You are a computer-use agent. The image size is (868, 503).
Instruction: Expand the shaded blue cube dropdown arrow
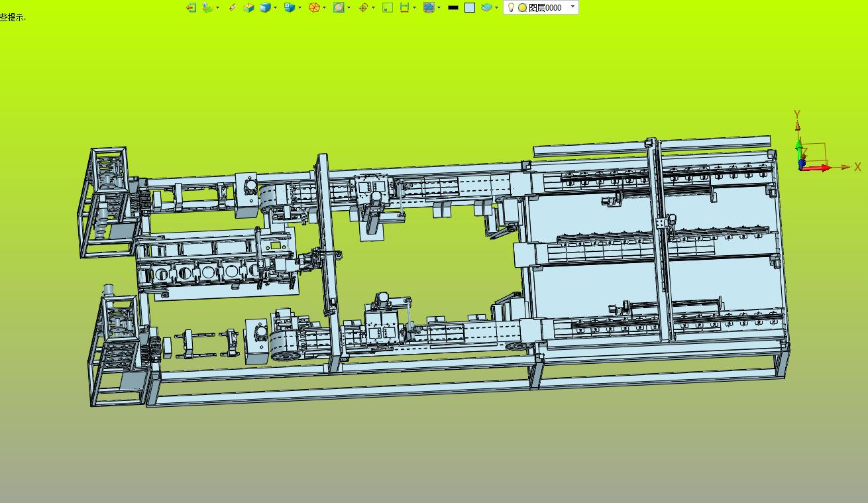tap(275, 8)
